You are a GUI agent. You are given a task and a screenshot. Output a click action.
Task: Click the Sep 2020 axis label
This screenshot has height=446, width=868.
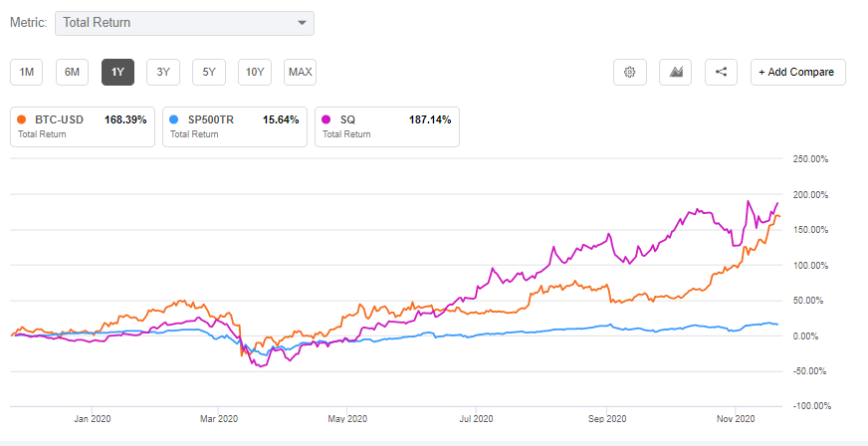pyautogui.click(x=607, y=419)
